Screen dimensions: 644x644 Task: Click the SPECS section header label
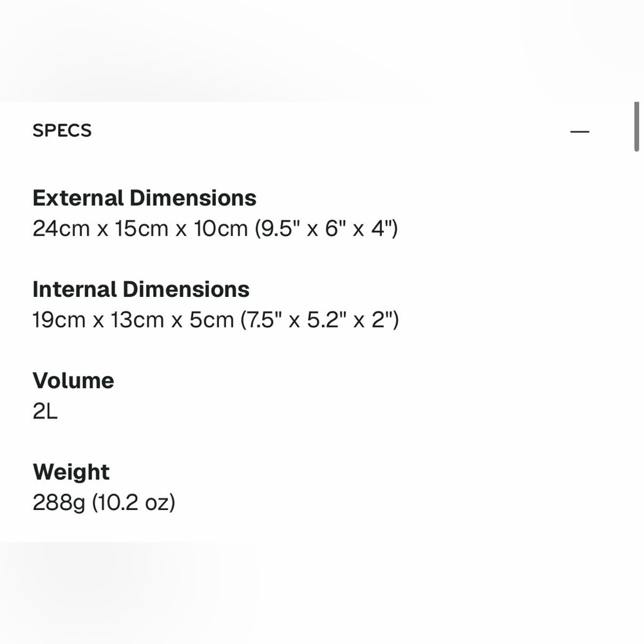click(62, 131)
